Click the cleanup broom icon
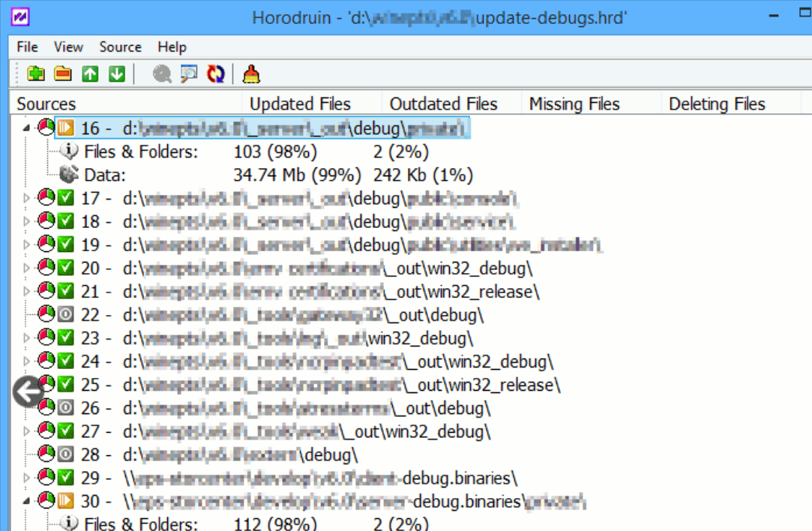This screenshot has width=812, height=531. (x=251, y=73)
